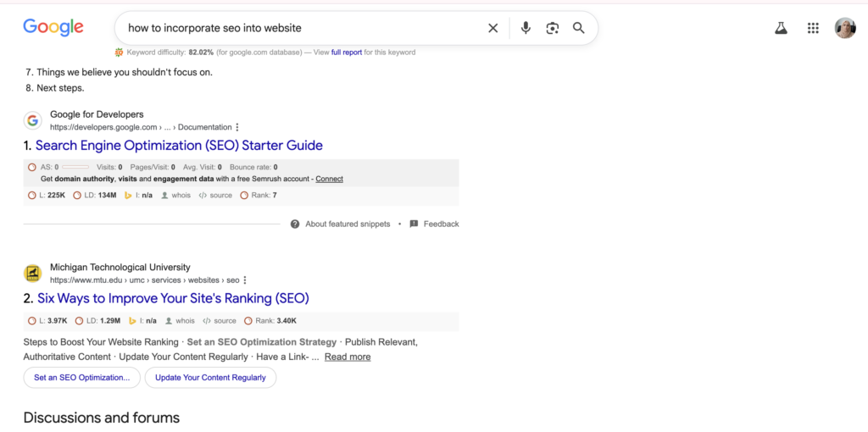Click the Visits: 0 Semrush metric

click(109, 167)
